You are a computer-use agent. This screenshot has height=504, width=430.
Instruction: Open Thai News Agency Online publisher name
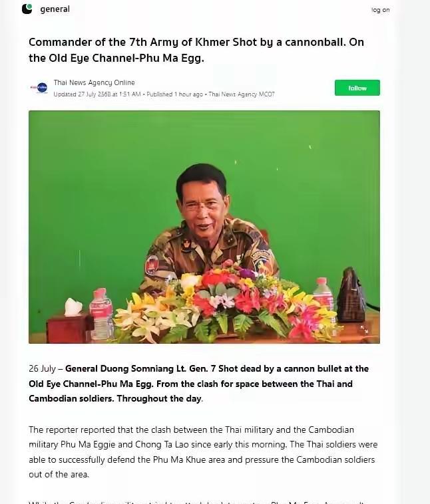tap(94, 82)
